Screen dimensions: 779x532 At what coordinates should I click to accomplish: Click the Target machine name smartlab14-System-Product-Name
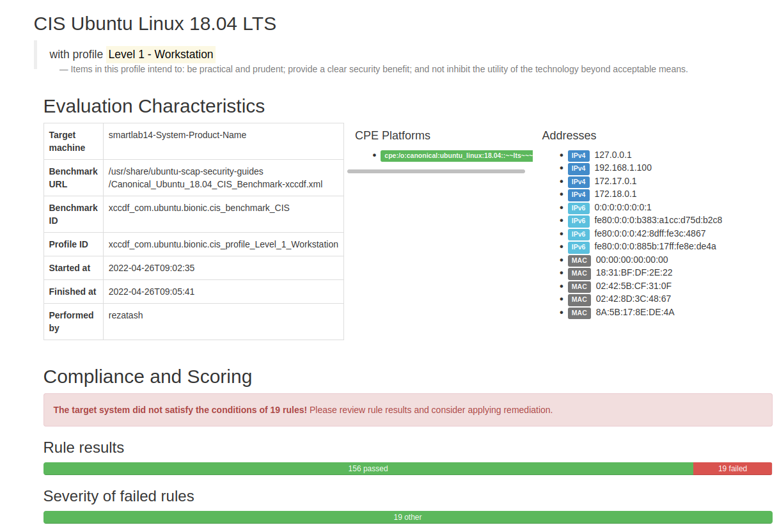pos(177,135)
